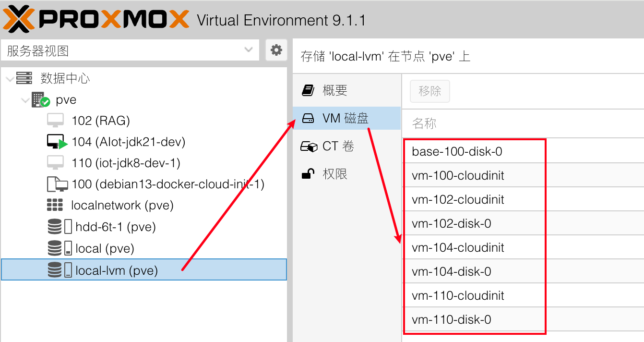
Task: Click the hdd-6t-1 storage icon
Action: click(60, 227)
